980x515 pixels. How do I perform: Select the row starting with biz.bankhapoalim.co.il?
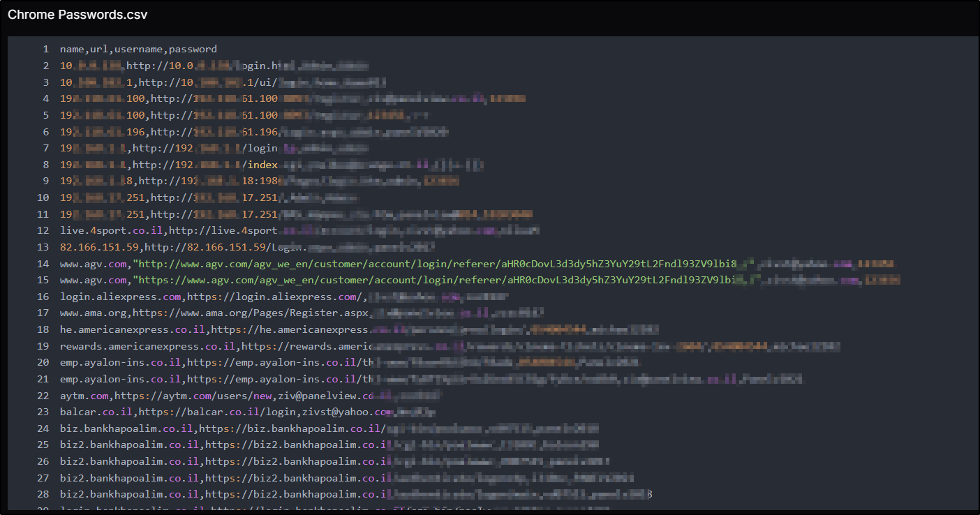329,428
